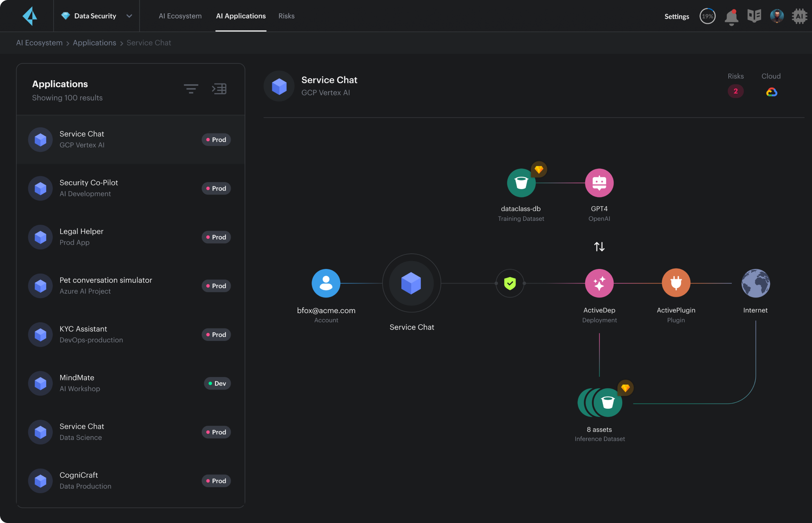Click the AI chip icon in top bar

[x=799, y=16]
